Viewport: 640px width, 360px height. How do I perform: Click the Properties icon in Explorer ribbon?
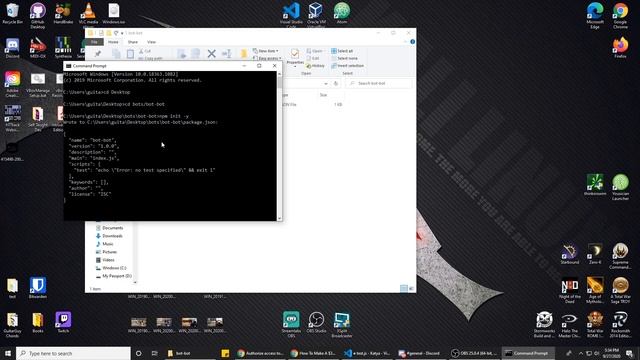(x=295, y=56)
